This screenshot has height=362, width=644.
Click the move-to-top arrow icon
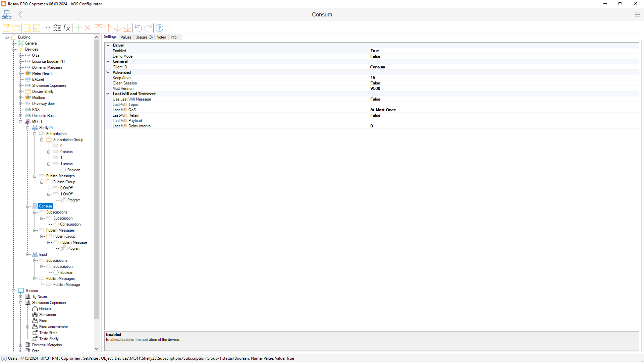point(99,28)
